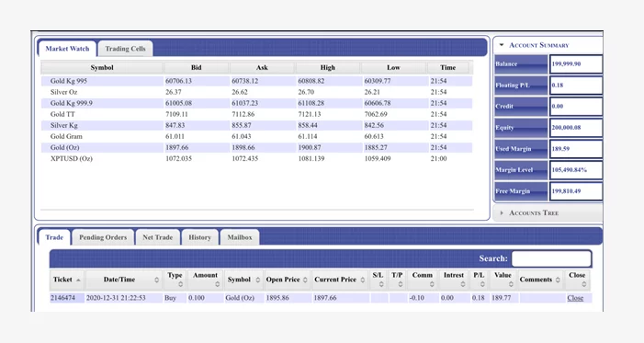Open the Trading Cells tab
Viewport: 644px width, 343px height.
click(x=125, y=49)
